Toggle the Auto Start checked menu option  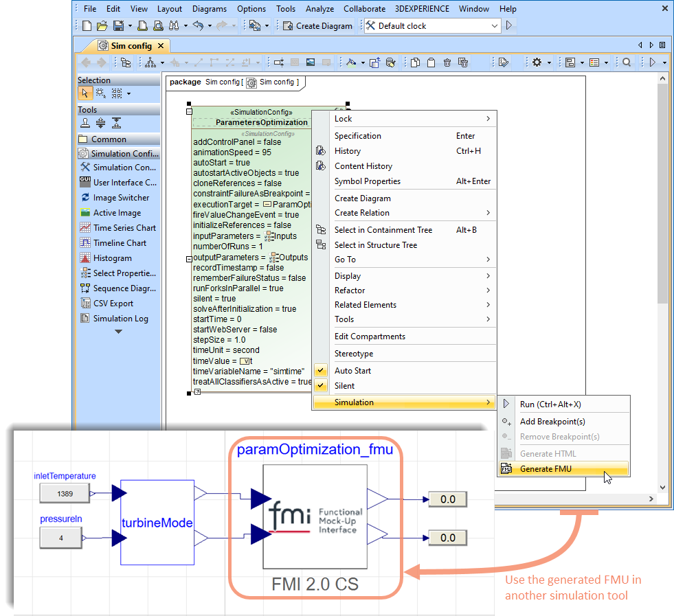[352, 371]
